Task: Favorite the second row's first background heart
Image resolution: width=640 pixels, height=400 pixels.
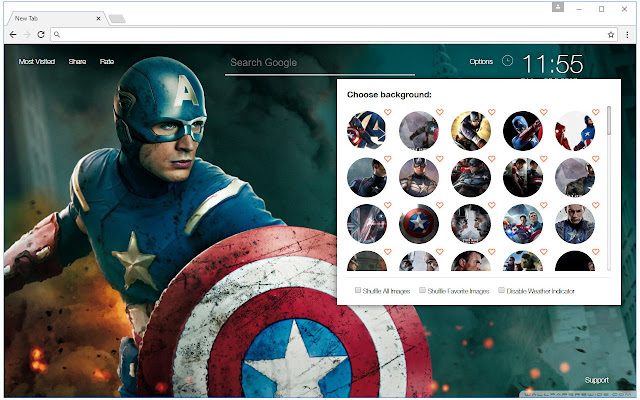Action: 388,158
